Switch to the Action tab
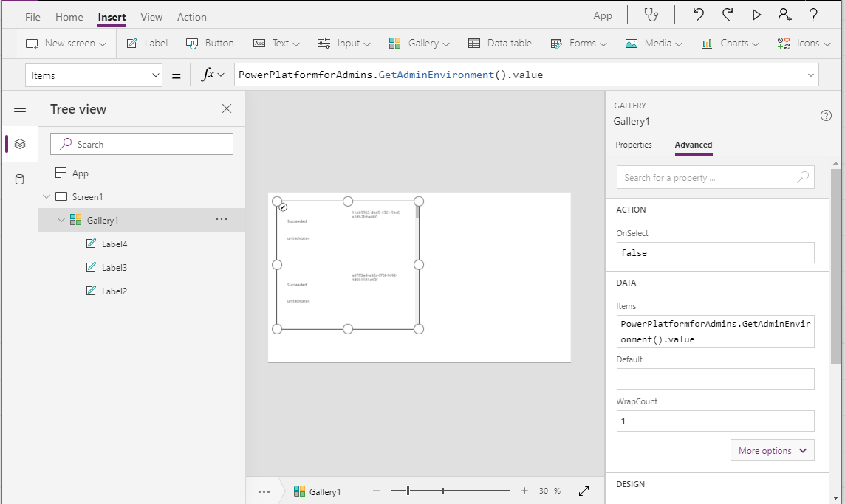The image size is (845, 504). tap(192, 17)
